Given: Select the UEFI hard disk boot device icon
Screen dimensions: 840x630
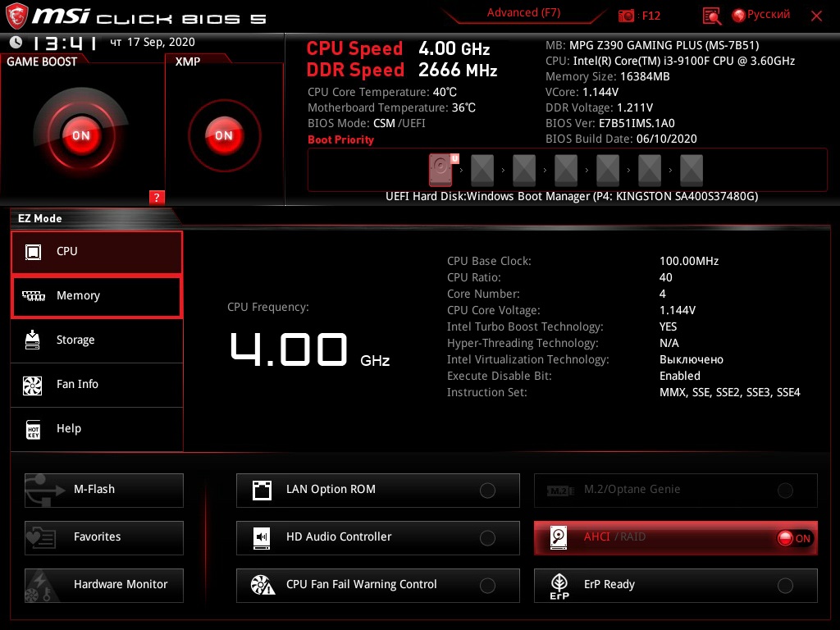Looking at the screenshot, I should (441, 170).
